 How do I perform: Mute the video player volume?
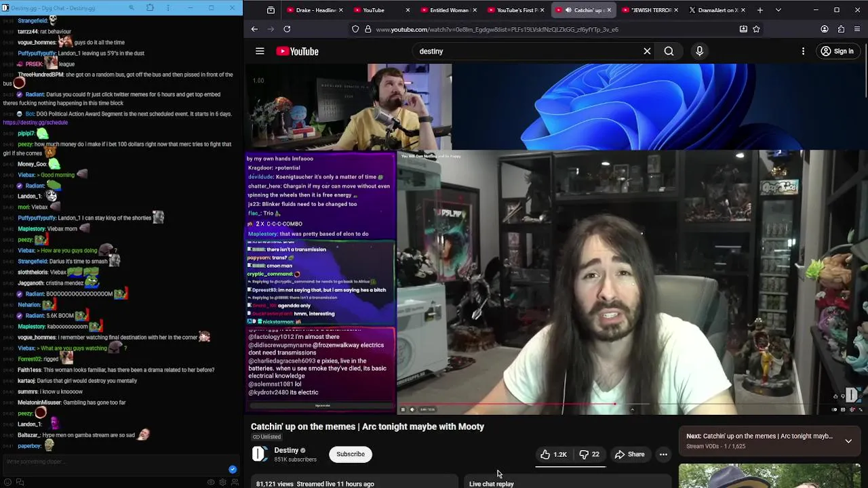pos(412,409)
